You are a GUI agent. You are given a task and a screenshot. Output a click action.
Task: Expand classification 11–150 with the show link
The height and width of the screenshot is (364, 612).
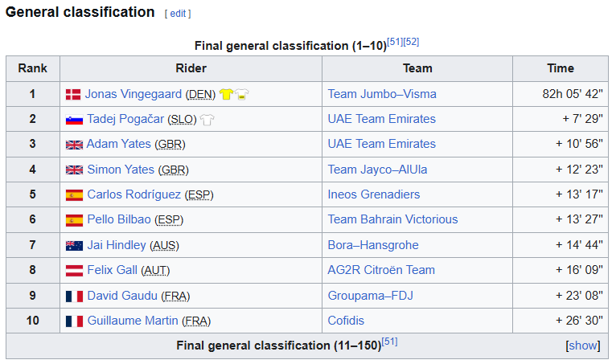(x=583, y=346)
